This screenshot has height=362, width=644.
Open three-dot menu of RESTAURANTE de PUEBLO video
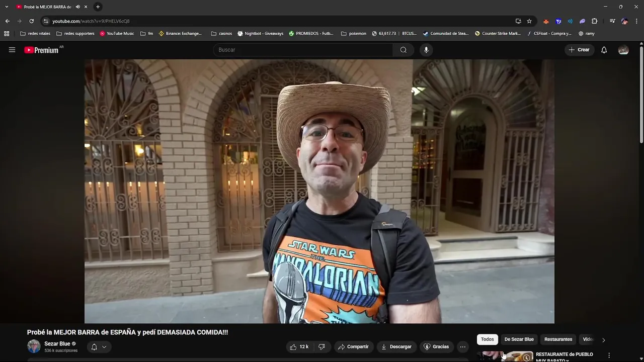[609, 355]
